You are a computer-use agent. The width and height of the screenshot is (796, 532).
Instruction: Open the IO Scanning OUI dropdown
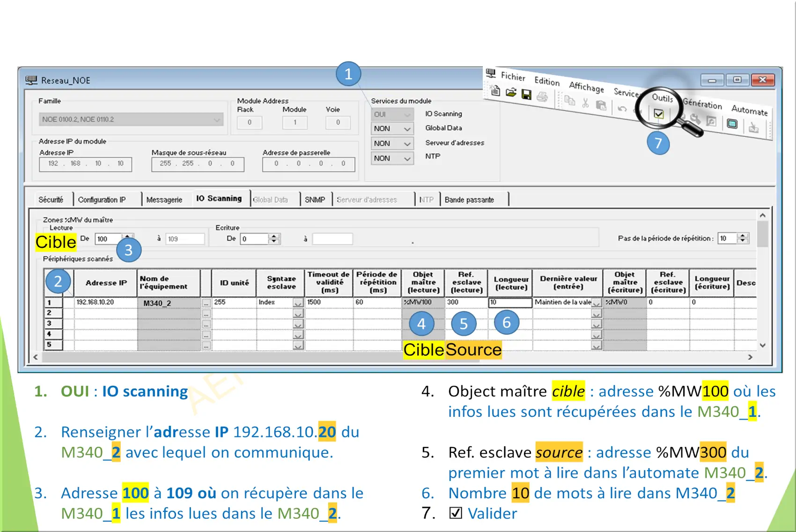(392, 114)
